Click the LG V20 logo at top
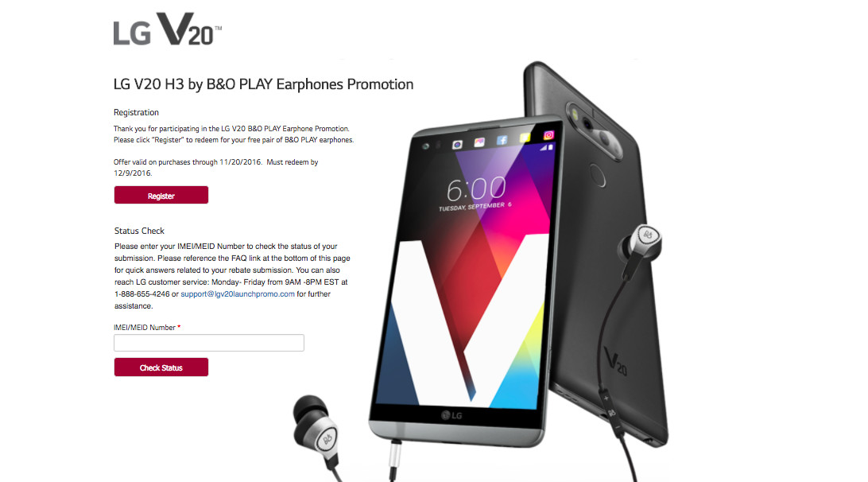868x482 pixels. point(168,29)
